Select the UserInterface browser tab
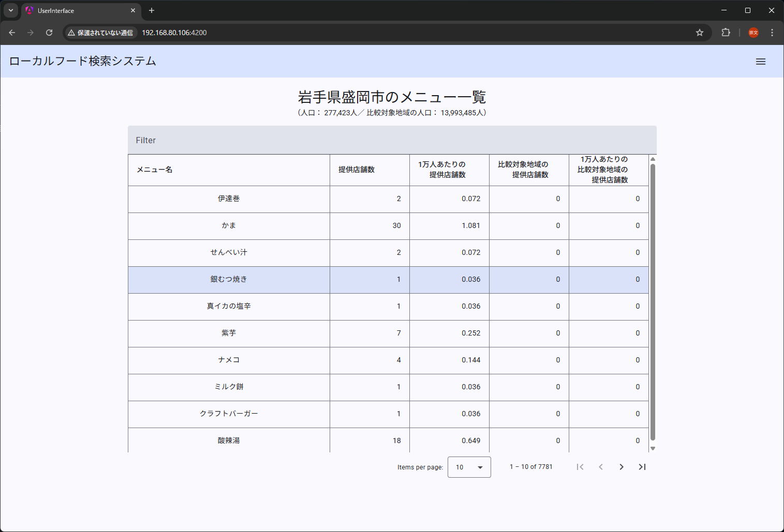This screenshot has height=532, width=784. click(81, 10)
